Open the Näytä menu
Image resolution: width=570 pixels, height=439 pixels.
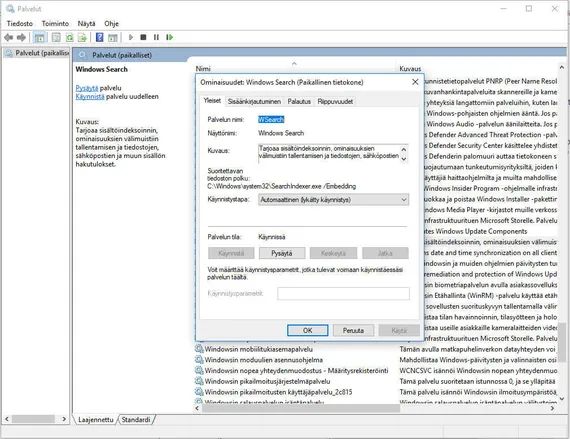click(87, 24)
